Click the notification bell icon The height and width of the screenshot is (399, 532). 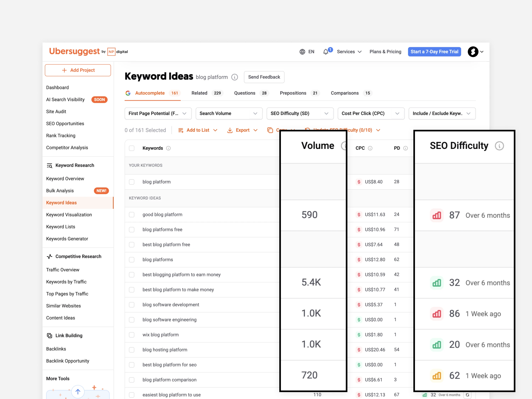[326, 52]
